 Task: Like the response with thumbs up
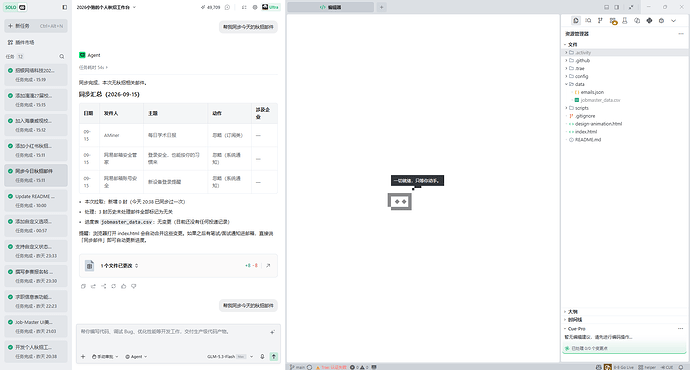pos(124,286)
